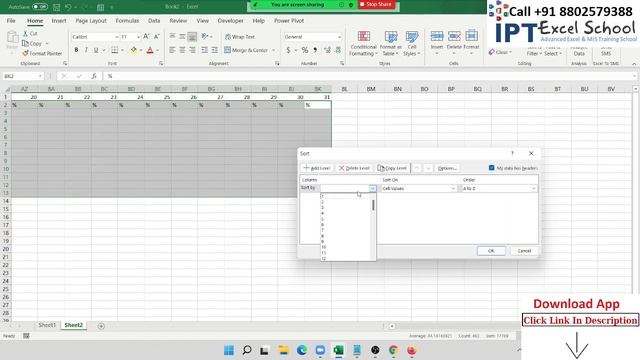The height and width of the screenshot is (360, 640).
Task: Click Stop Share button
Action: point(376,4)
